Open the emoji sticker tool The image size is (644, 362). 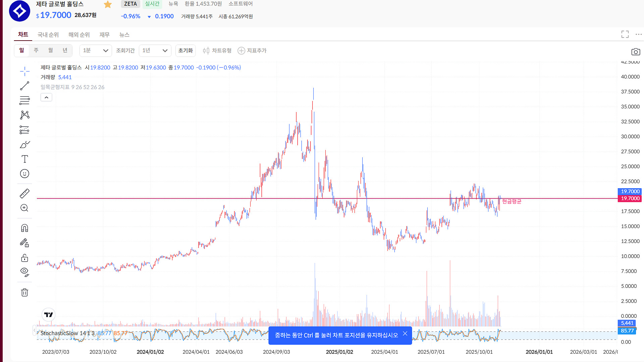point(24,173)
